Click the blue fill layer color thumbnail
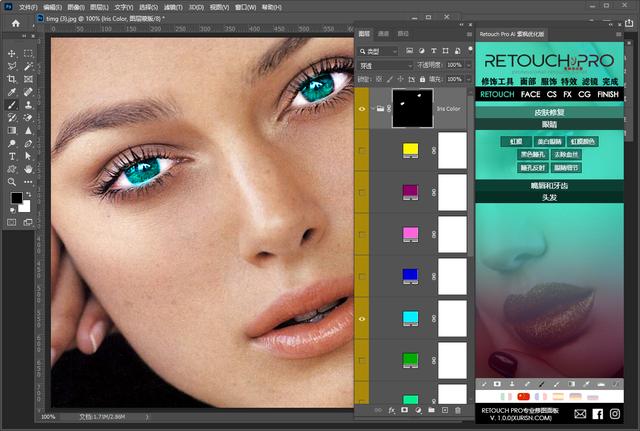 tap(410, 276)
